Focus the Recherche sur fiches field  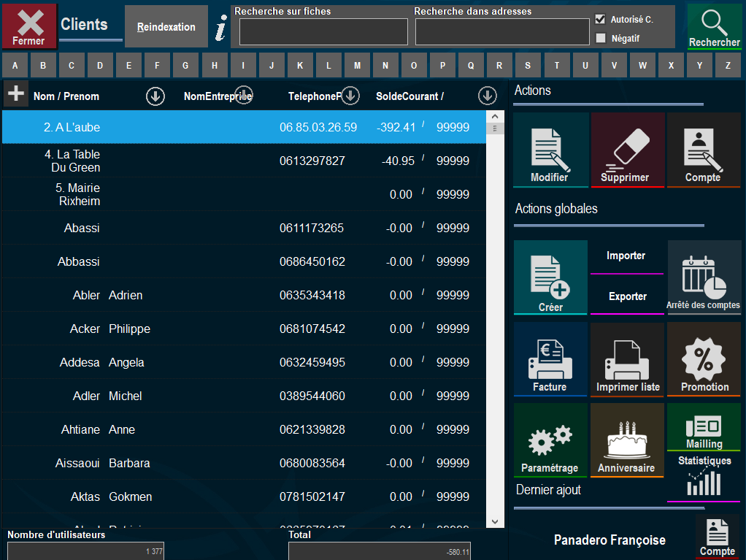point(323,31)
